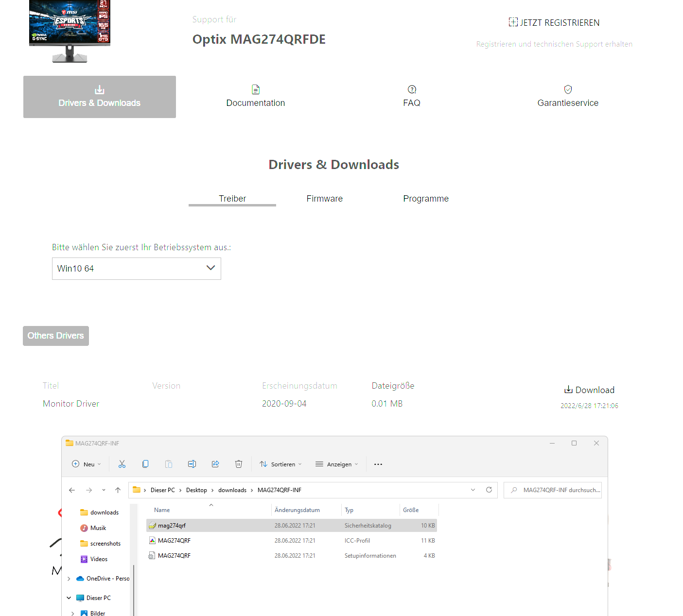Viewport: 683px width, 616px height.
Task: Click the Explorer back arrow
Action: tap(72, 490)
